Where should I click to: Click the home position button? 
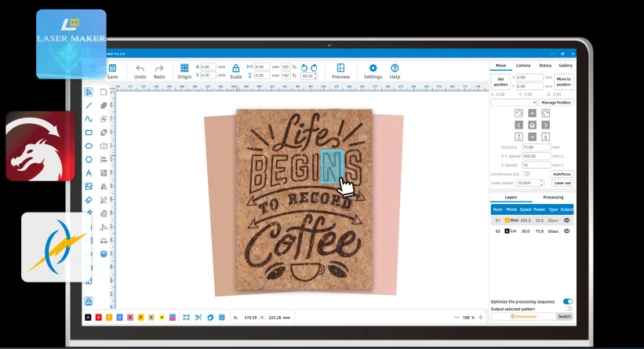tap(532, 125)
